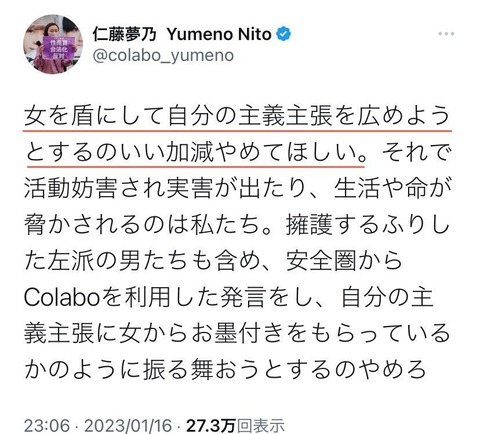The image size is (480, 434).
Task: Click the line starting 活動妨害され実害
Action: click(x=237, y=189)
